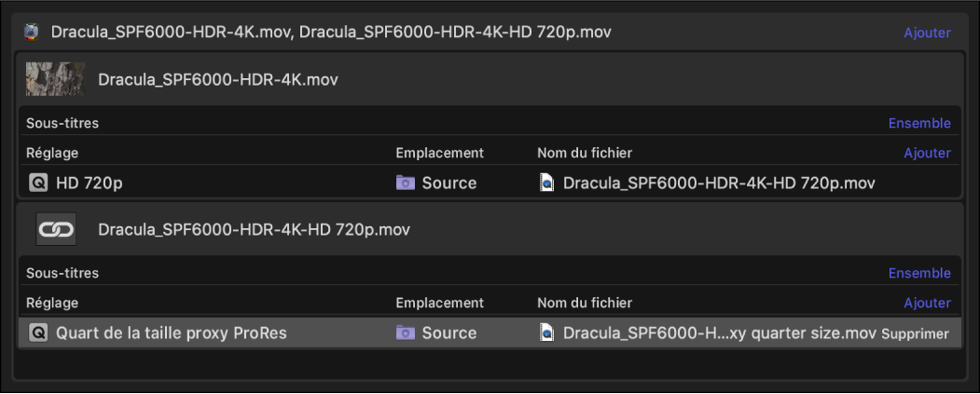Click the file icon in the proxy ProRes row
The height and width of the screenshot is (394, 980).
coord(547,333)
